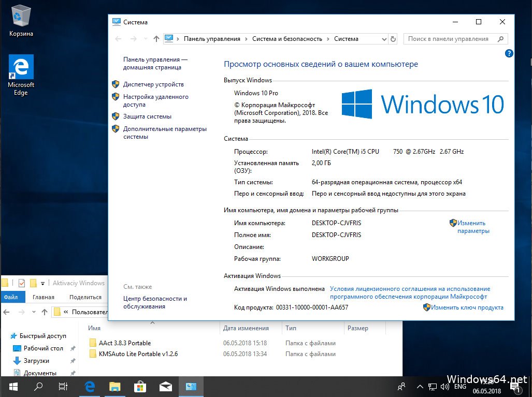
Task: Open Explorer recent locations dropdown arrow
Action: point(34,312)
